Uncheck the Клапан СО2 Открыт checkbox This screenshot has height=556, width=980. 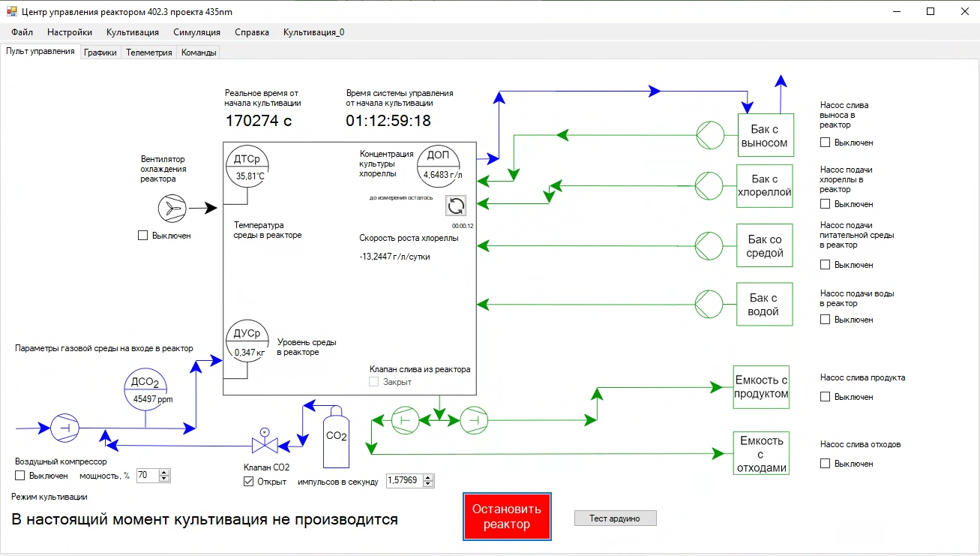[249, 482]
